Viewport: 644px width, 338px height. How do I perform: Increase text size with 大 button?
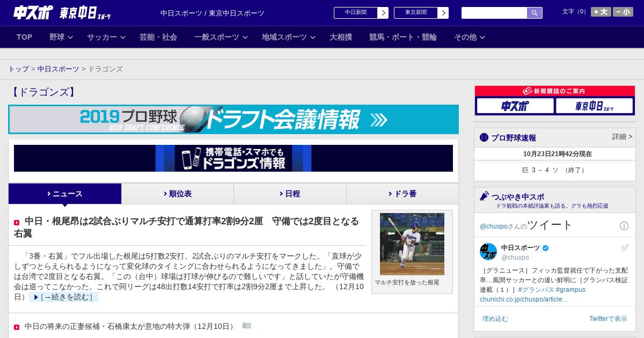[x=601, y=12]
